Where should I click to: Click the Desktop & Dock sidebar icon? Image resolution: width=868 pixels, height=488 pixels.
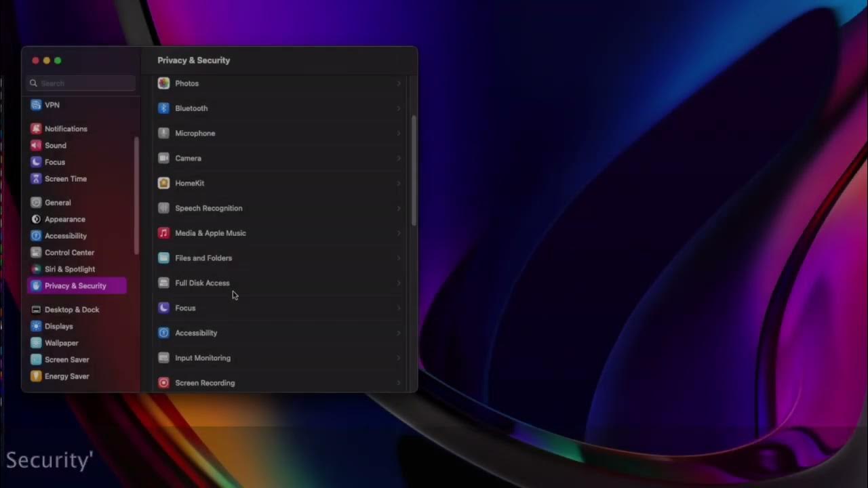pyautogui.click(x=36, y=310)
